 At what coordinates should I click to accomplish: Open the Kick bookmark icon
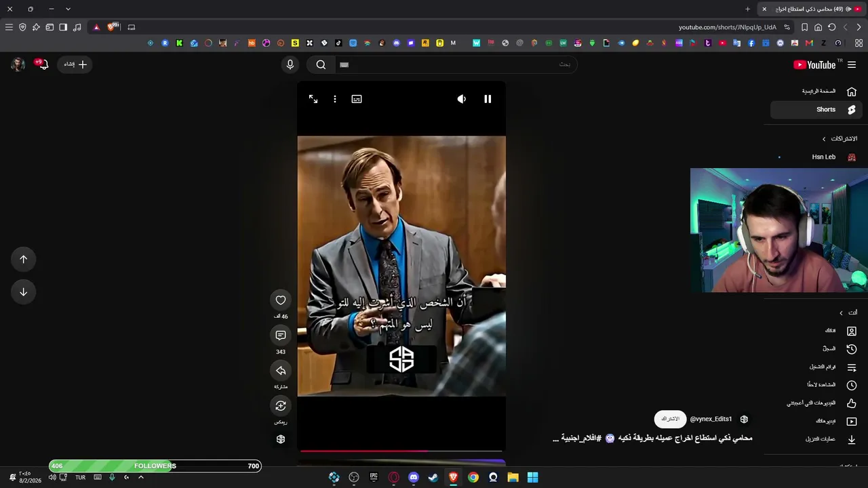pyautogui.click(x=179, y=43)
